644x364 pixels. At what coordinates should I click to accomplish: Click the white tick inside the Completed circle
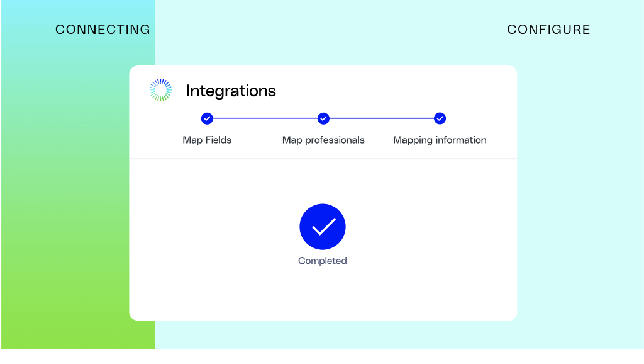tap(323, 227)
